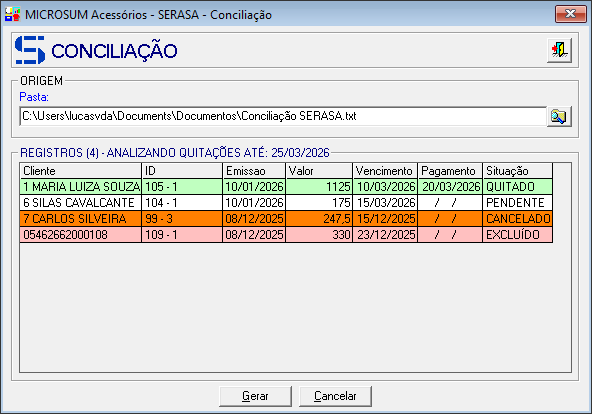Click the empty payment cell in the PENDENTE row

pos(450,203)
